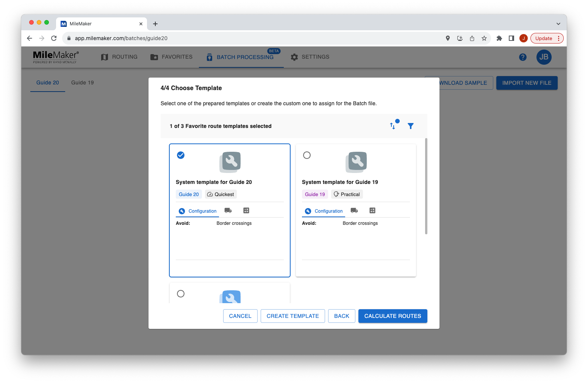The width and height of the screenshot is (588, 383).
Task: Click the lock icon in address bar
Action: click(x=69, y=38)
